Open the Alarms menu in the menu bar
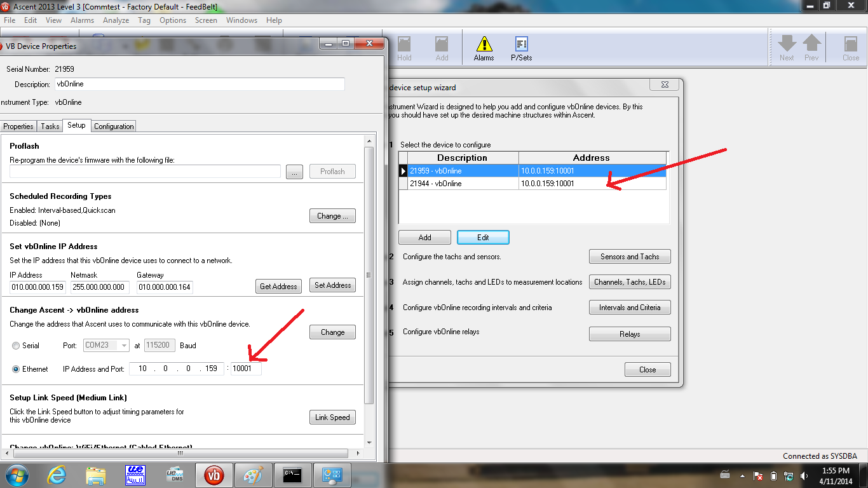868x488 pixels. pos(82,20)
